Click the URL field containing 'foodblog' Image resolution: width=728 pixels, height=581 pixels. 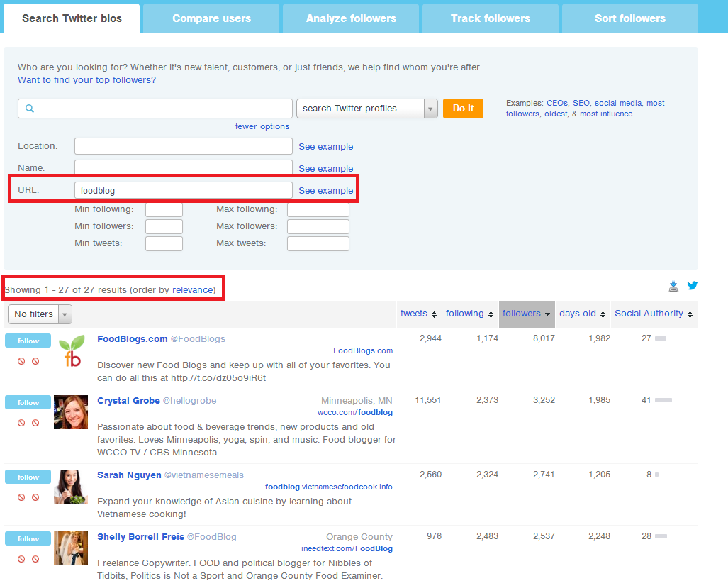tap(184, 190)
